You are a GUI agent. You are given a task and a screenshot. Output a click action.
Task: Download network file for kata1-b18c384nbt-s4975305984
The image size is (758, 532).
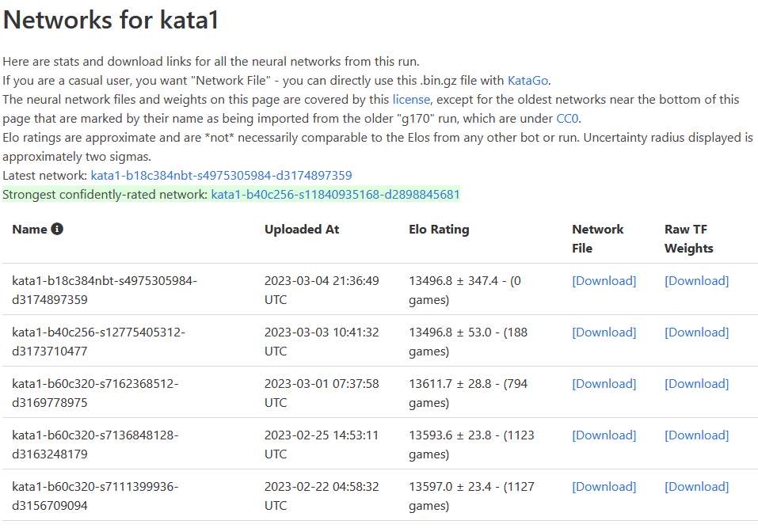604,281
